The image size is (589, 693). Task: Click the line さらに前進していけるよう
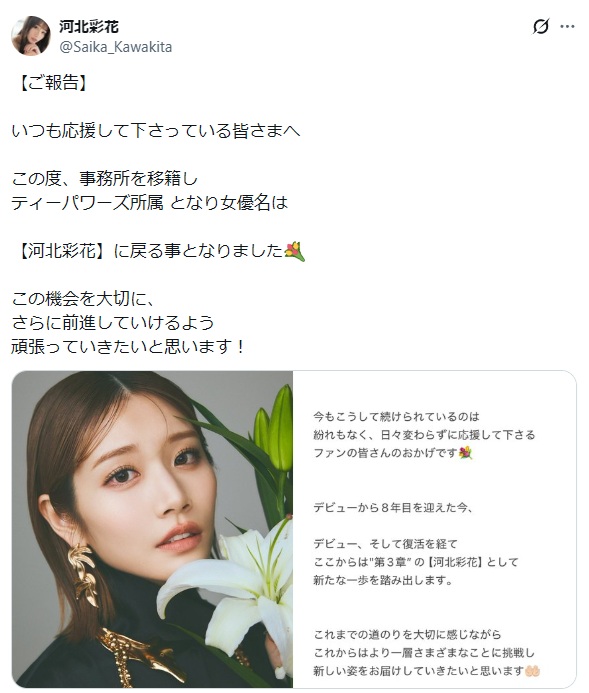113,323
